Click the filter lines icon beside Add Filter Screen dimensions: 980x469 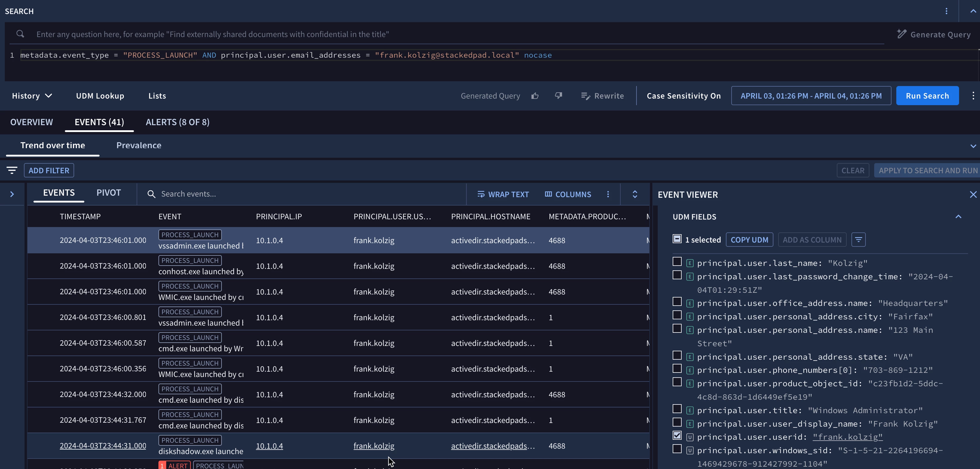coord(12,170)
